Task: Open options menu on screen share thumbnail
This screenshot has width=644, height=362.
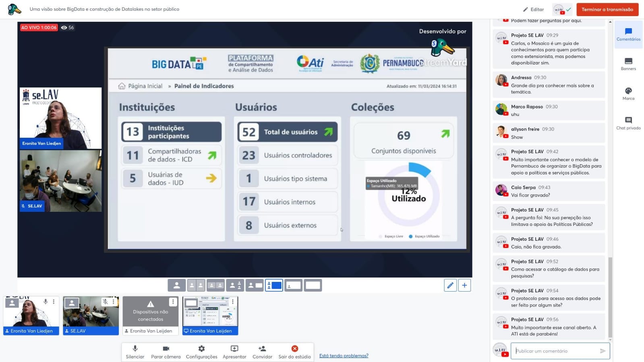Action: point(232,302)
